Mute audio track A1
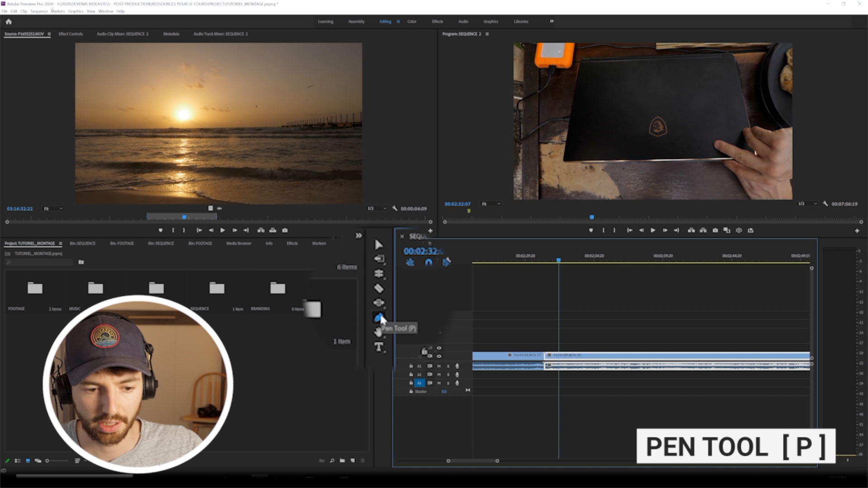Image resolution: width=868 pixels, height=488 pixels. click(x=439, y=366)
